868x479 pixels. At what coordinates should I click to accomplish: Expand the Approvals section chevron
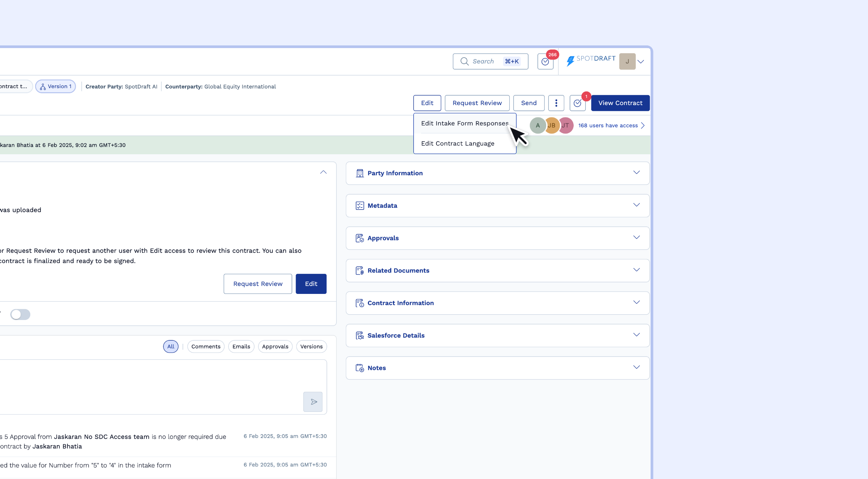[636, 238]
